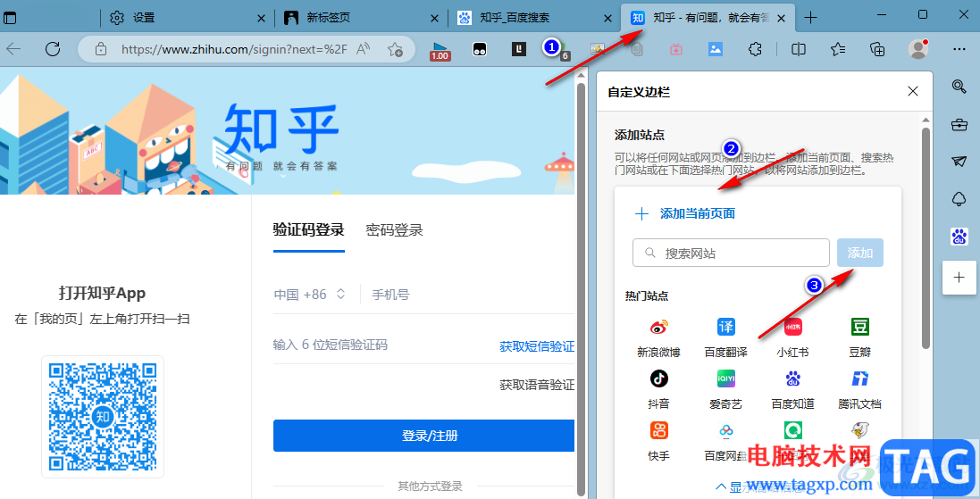Open the Collections icon
Viewport: 980px width, 499px height.
877,49
